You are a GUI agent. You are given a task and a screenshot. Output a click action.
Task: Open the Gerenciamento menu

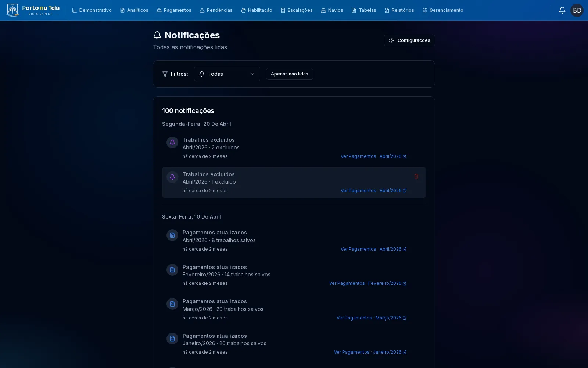tap(443, 10)
